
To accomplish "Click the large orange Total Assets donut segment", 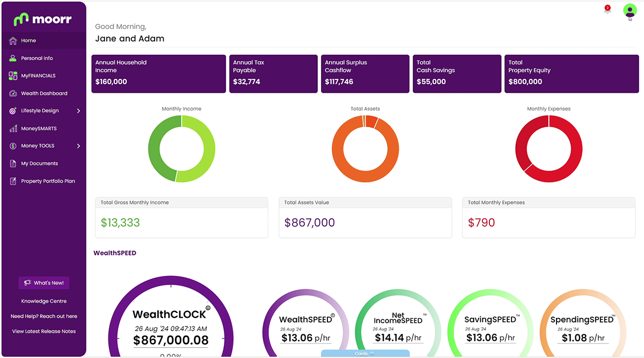I will [365, 177].
